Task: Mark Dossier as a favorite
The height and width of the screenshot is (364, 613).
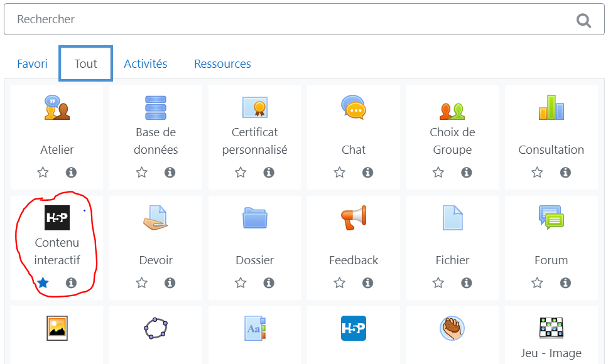Action: tap(241, 282)
